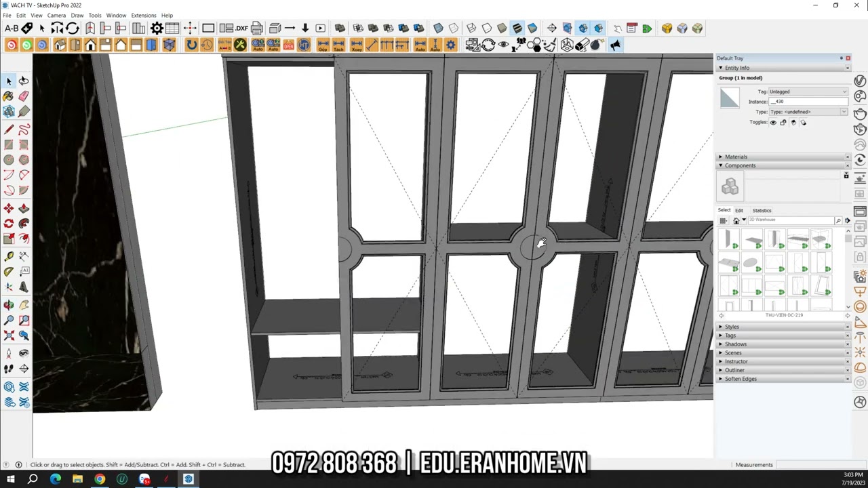The image size is (868, 488).
Task: Select the Zoom Extents tool
Action: [x=9, y=335]
